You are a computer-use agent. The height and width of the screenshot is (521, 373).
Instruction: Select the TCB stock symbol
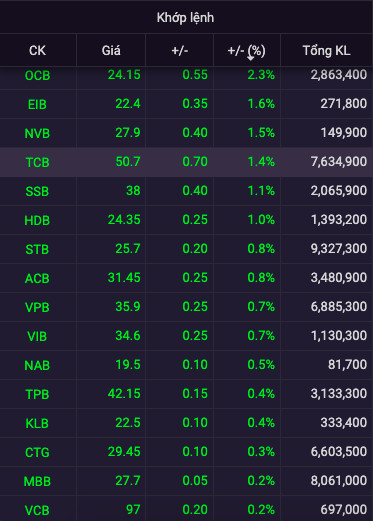click(x=37, y=162)
